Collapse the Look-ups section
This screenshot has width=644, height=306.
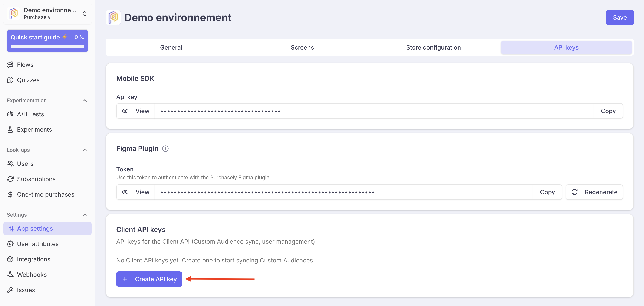pos(85,150)
